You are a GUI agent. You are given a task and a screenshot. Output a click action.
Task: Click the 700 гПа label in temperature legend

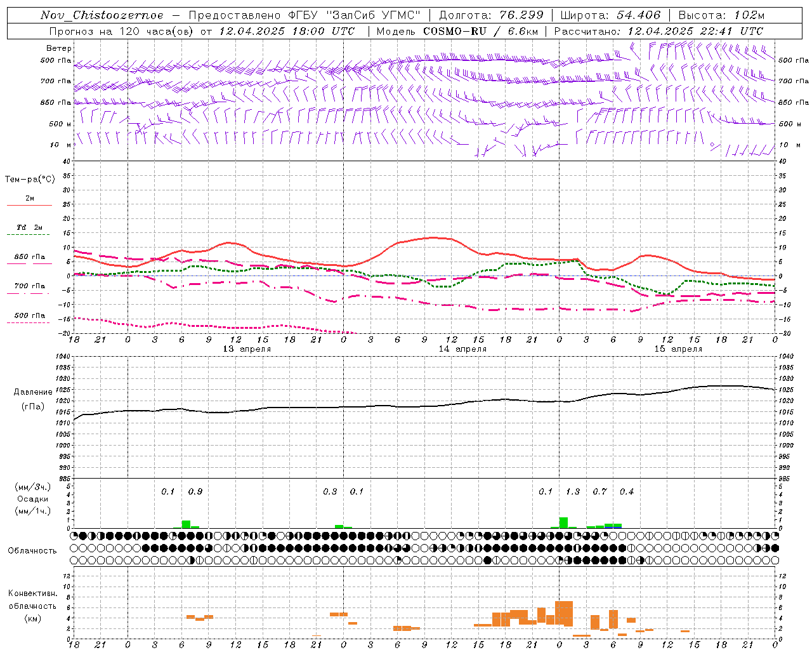[x=30, y=286]
